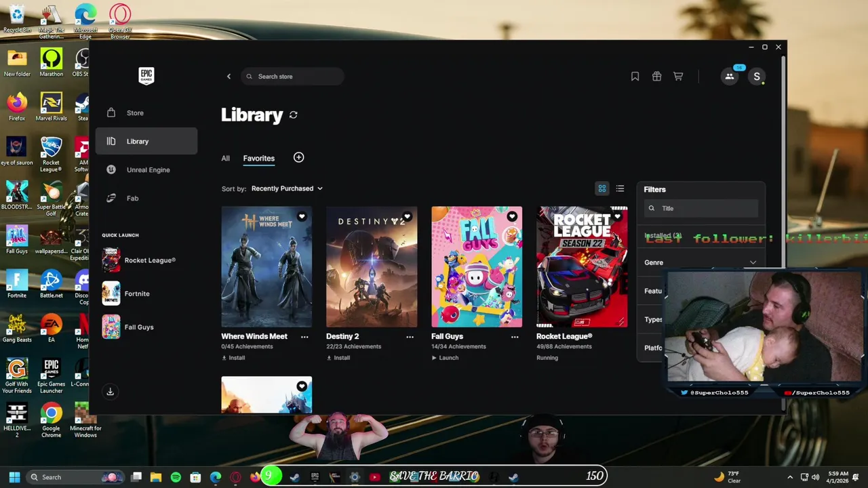This screenshot has width=868, height=488.
Task: Open the shopping cart icon
Action: point(678,77)
